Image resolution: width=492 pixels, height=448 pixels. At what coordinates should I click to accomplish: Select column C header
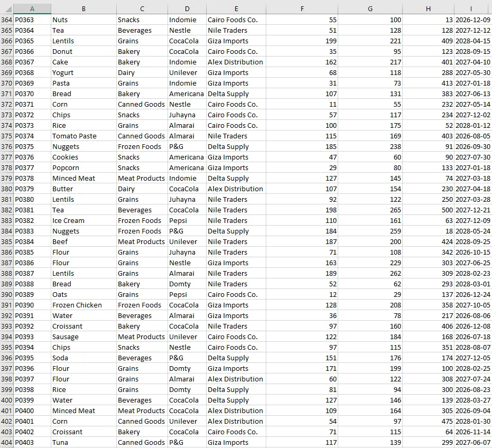tap(142, 9)
